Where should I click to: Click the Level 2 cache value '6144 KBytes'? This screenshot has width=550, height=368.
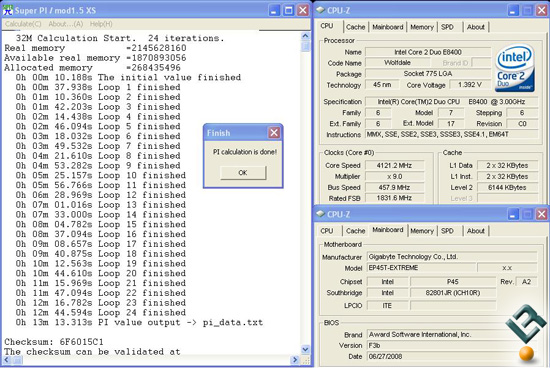coord(507,187)
